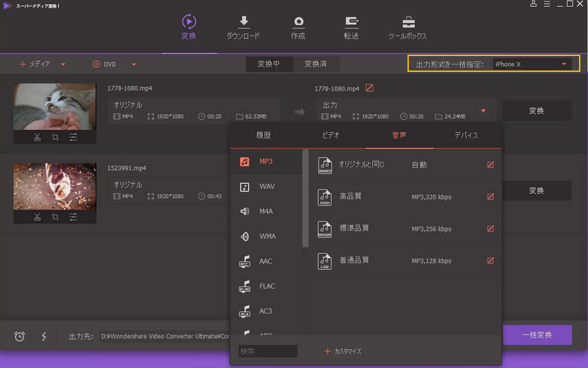
Task: Edit the 普通品質 MP3,128 kbps preset
Action: (x=490, y=260)
